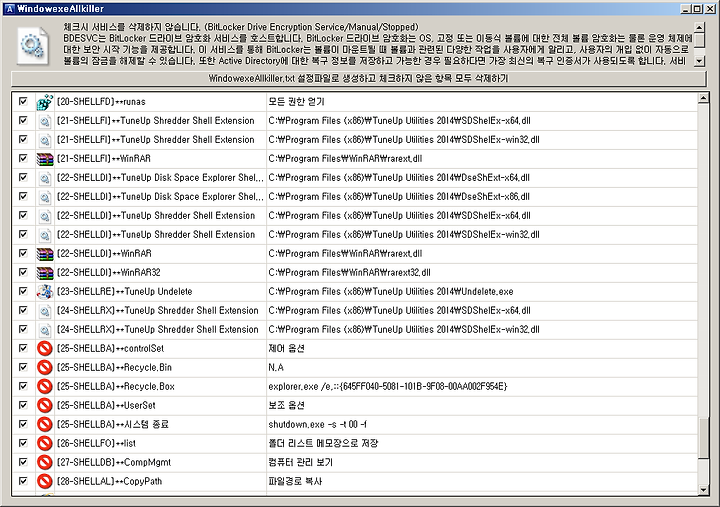
Task: Uncheck the TuneUp Undelete checkbox
Action: [23, 291]
